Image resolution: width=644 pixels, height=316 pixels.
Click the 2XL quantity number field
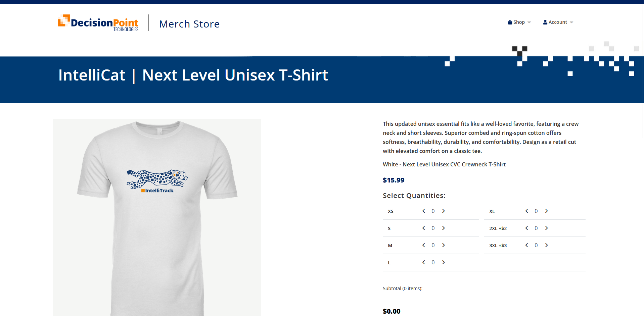pos(536,228)
